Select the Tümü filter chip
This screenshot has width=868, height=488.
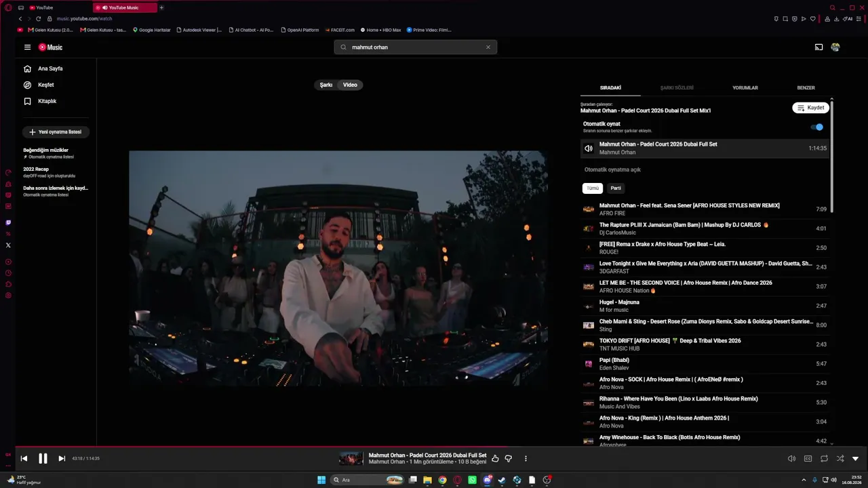tap(593, 188)
